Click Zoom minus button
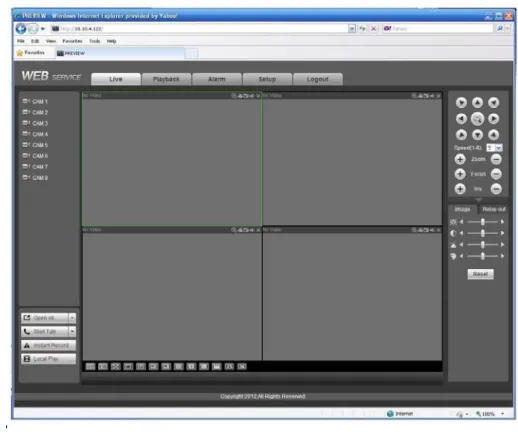The width and height of the screenshot is (518, 441). coord(496,159)
